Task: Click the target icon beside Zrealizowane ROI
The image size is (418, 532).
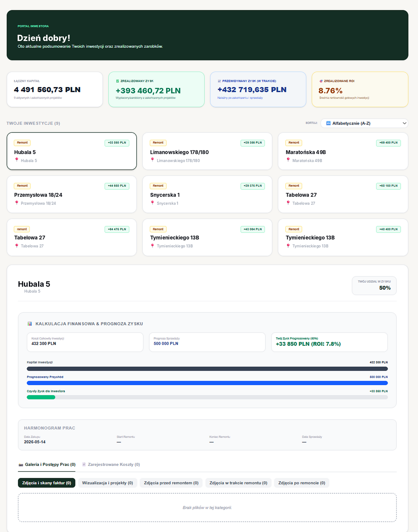Action: point(321,81)
